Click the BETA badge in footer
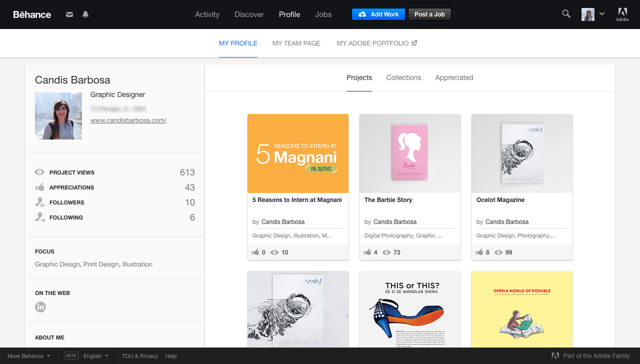The height and width of the screenshot is (364, 640). (71, 356)
